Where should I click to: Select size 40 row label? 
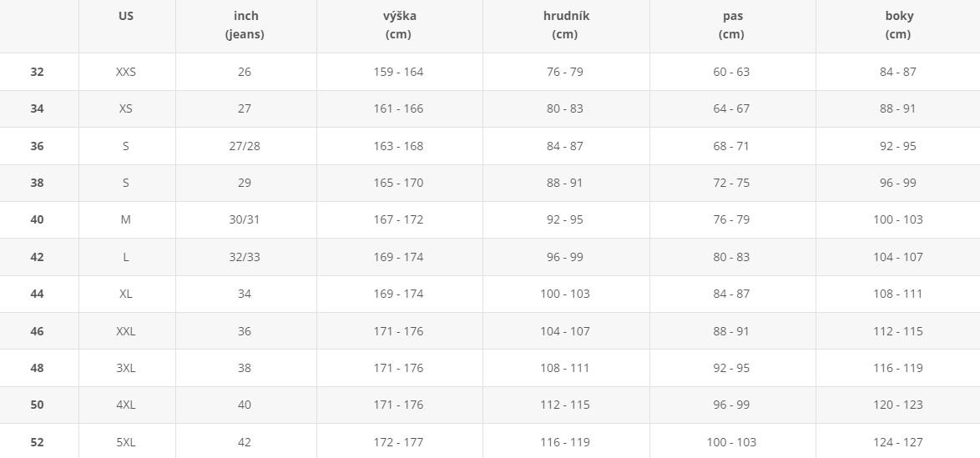(37, 220)
